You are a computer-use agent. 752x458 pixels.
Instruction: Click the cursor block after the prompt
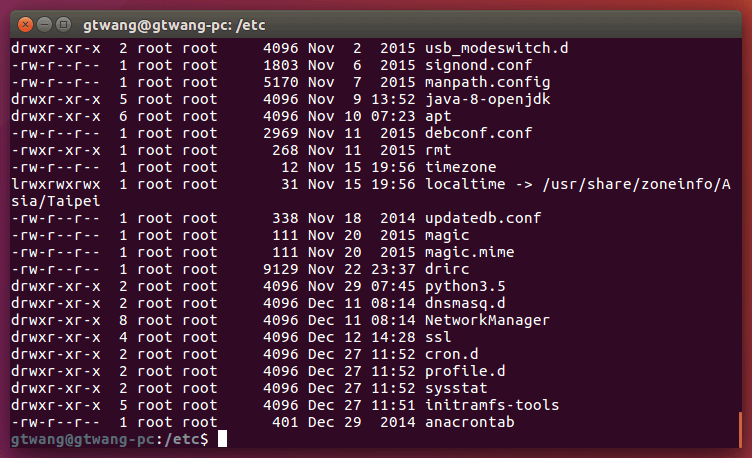[x=222, y=439]
